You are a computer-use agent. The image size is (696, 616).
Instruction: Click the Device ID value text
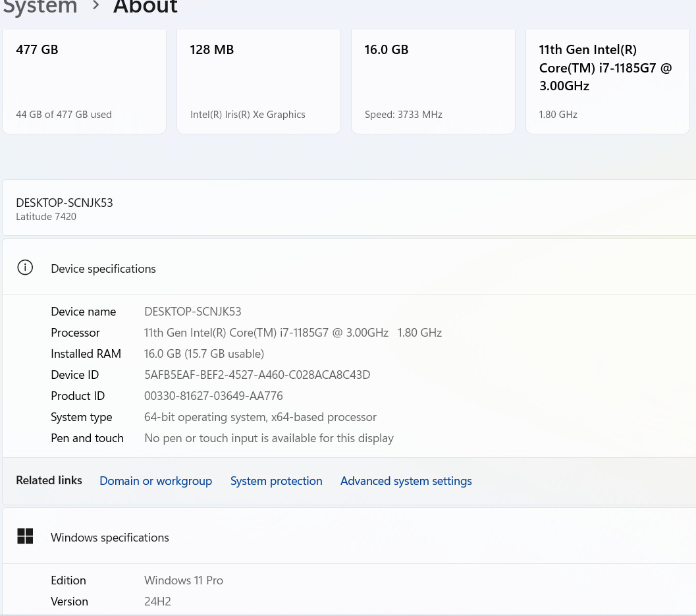257,375
